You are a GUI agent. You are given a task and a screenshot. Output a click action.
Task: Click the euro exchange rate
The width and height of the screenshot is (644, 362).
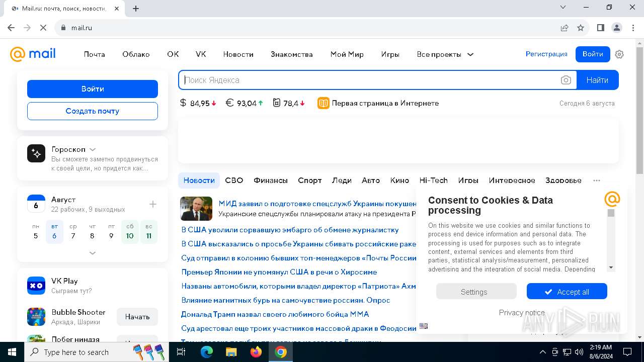point(244,103)
